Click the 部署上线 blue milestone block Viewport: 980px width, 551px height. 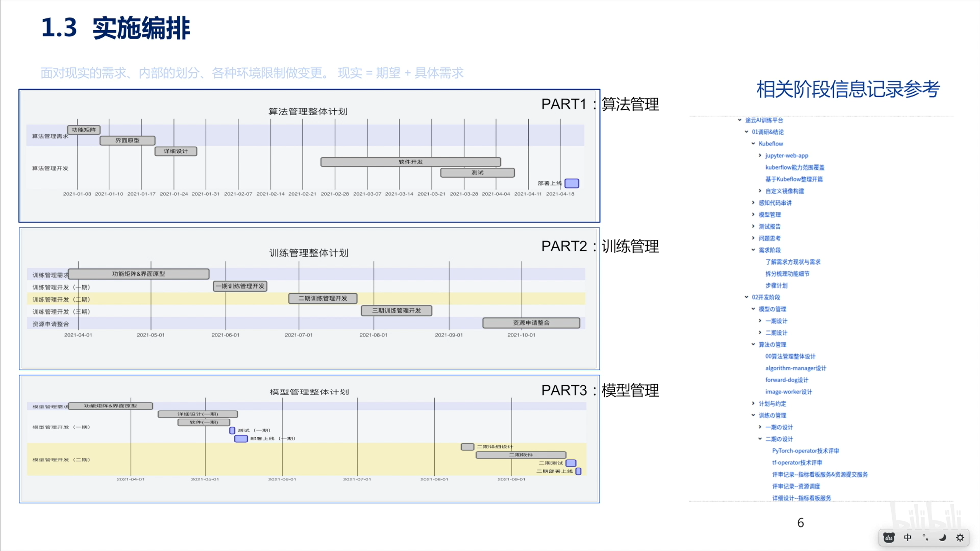coord(572,183)
